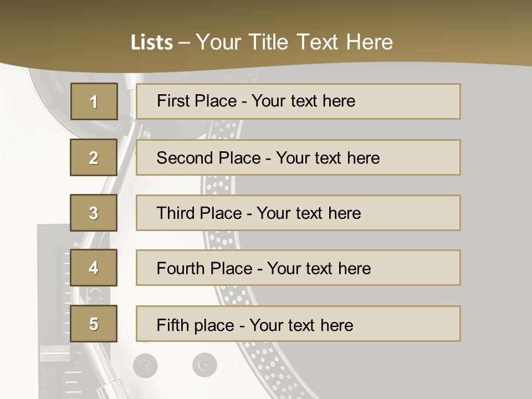The image size is (532, 399).
Task: Select the number 4 box
Action: pyautogui.click(x=94, y=268)
